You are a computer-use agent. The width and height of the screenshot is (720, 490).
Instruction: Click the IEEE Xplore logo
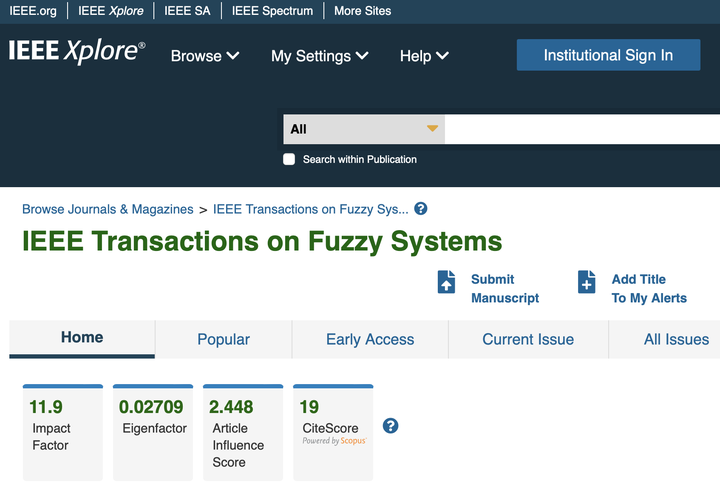[77, 52]
